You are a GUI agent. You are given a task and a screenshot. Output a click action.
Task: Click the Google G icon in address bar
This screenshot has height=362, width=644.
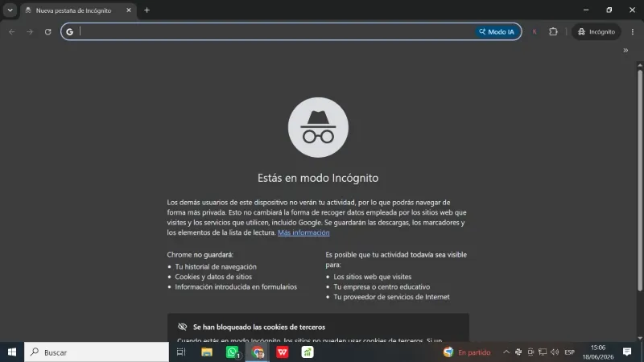pos(70,31)
